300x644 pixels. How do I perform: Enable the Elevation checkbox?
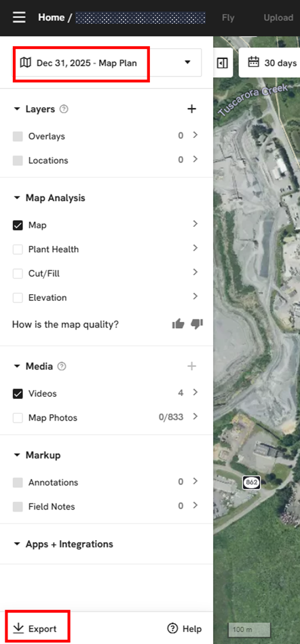pyautogui.click(x=18, y=298)
